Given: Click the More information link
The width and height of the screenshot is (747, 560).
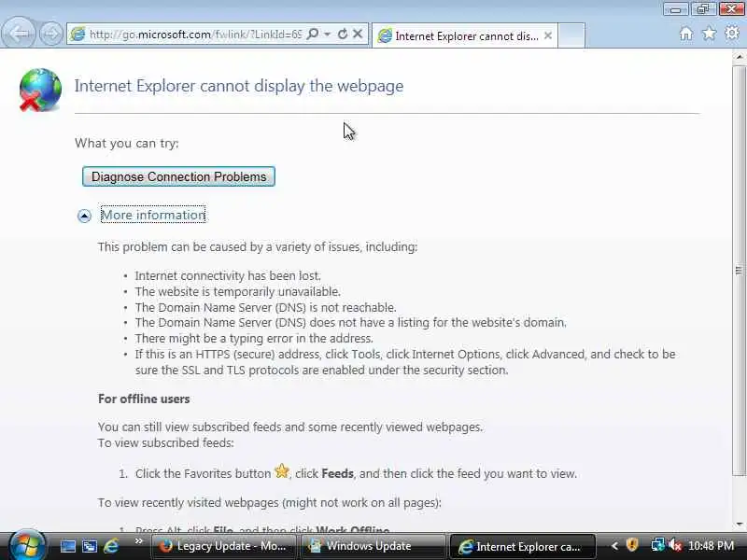Looking at the screenshot, I should point(153,215).
